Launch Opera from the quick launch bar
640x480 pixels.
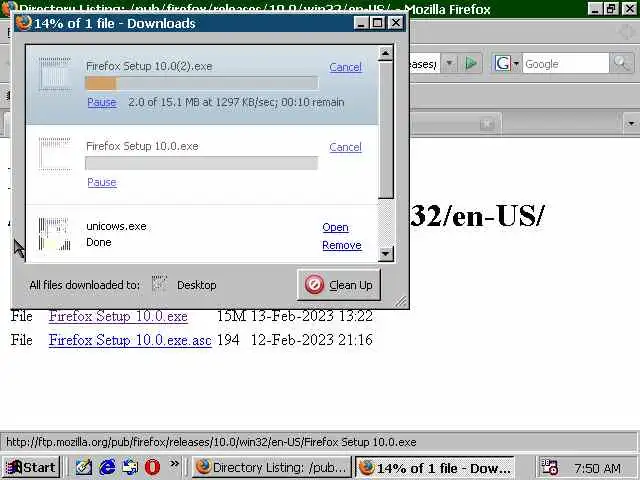(x=153, y=467)
